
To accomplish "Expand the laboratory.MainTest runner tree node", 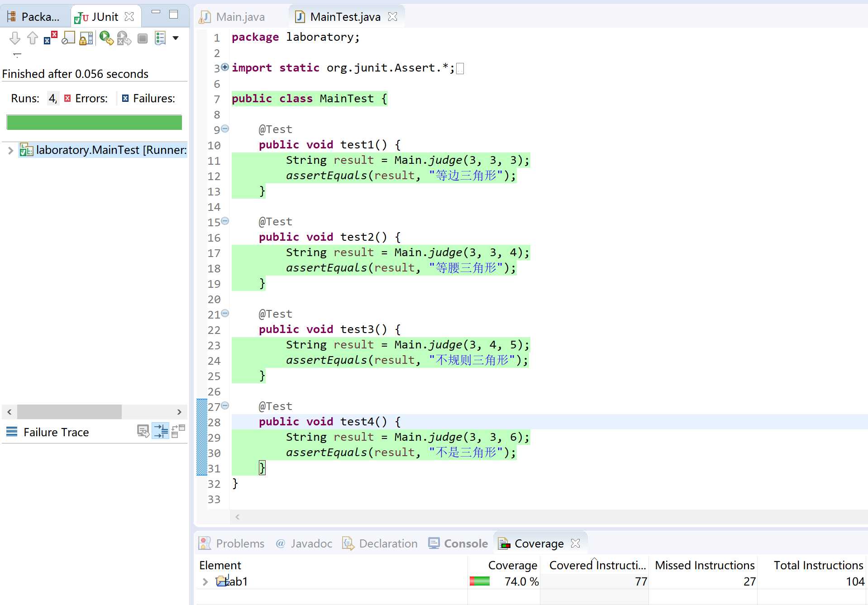I will (x=10, y=150).
